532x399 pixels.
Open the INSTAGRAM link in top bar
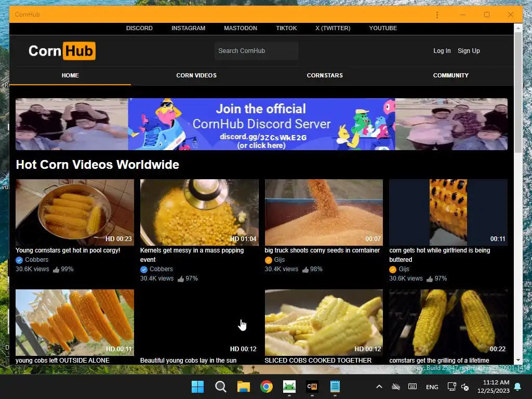coord(188,28)
